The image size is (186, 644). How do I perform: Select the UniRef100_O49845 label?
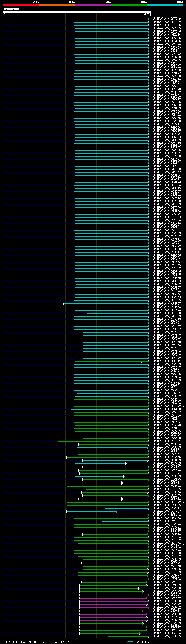(167, 188)
